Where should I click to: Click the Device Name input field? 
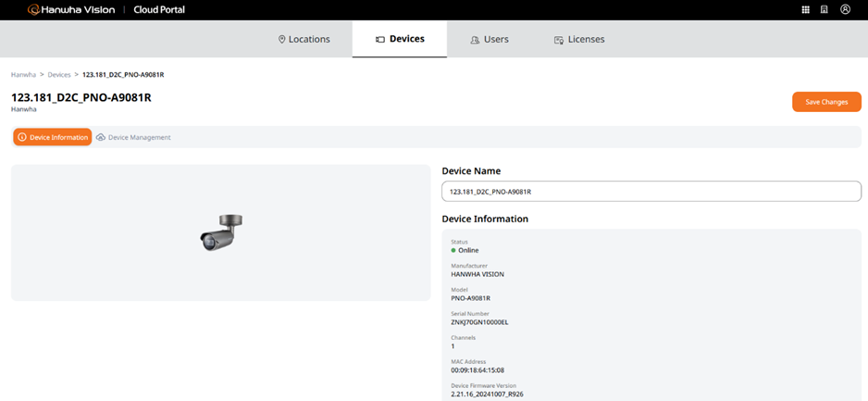[651, 191]
